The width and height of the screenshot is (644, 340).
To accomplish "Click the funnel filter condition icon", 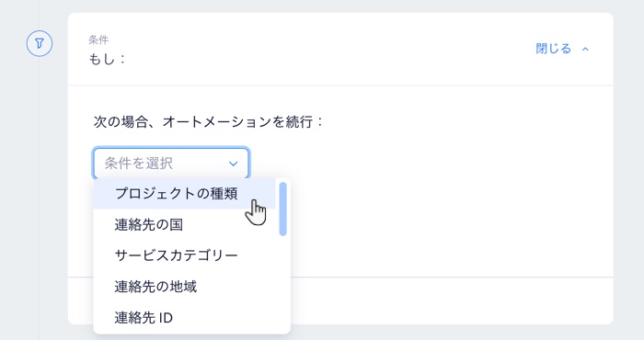I will pos(40,43).
